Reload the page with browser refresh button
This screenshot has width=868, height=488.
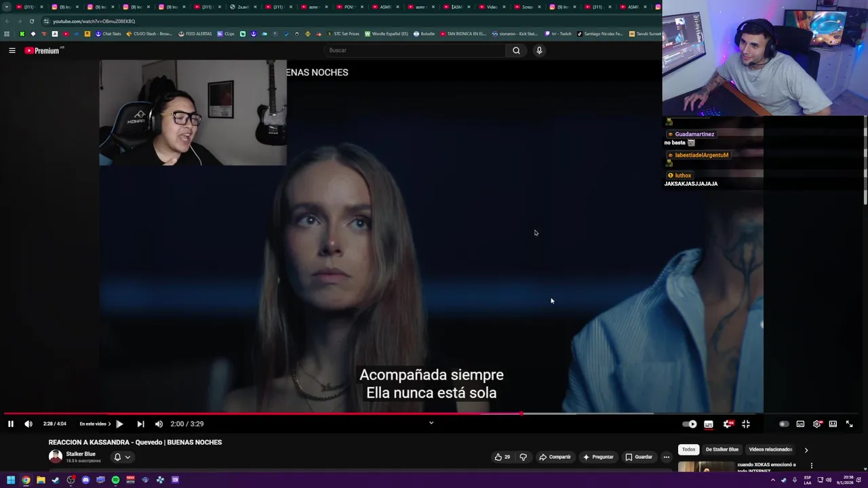pyautogui.click(x=31, y=21)
